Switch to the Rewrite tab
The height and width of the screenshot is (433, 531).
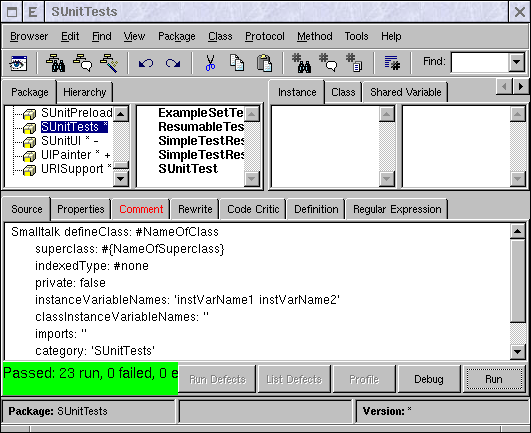(195, 209)
